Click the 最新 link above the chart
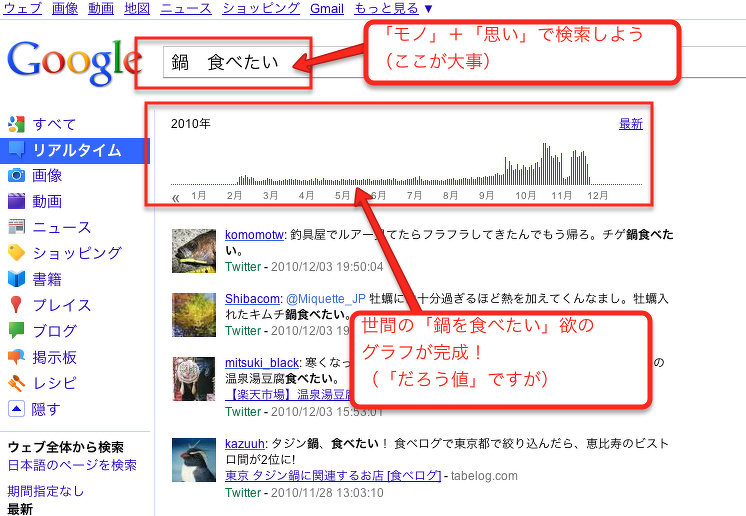The width and height of the screenshot is (746, 516). [x=631, y=124]
